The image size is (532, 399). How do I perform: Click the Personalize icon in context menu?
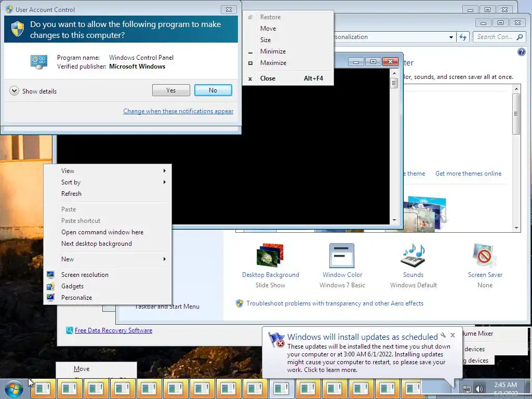50,298
